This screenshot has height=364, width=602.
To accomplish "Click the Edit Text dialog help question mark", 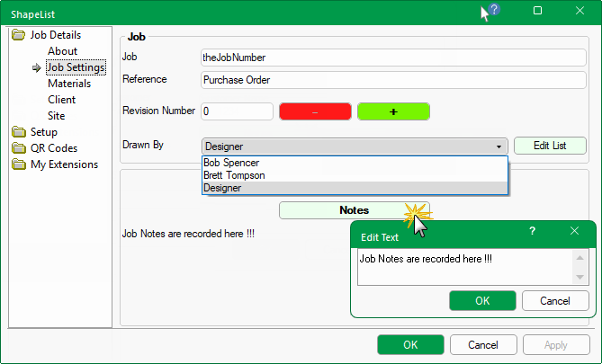I will [x=532, y=230].
